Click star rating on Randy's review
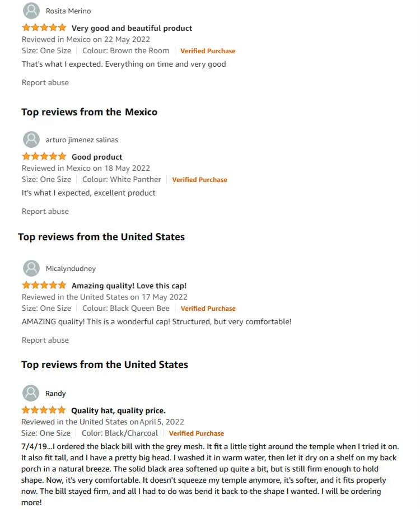420x509 pixels. coord(44,410)
